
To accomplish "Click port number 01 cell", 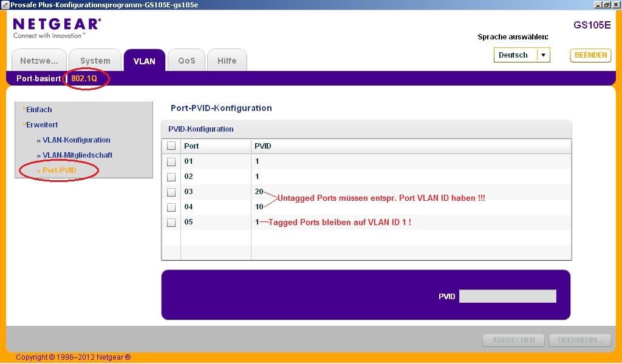I will 188,161.
